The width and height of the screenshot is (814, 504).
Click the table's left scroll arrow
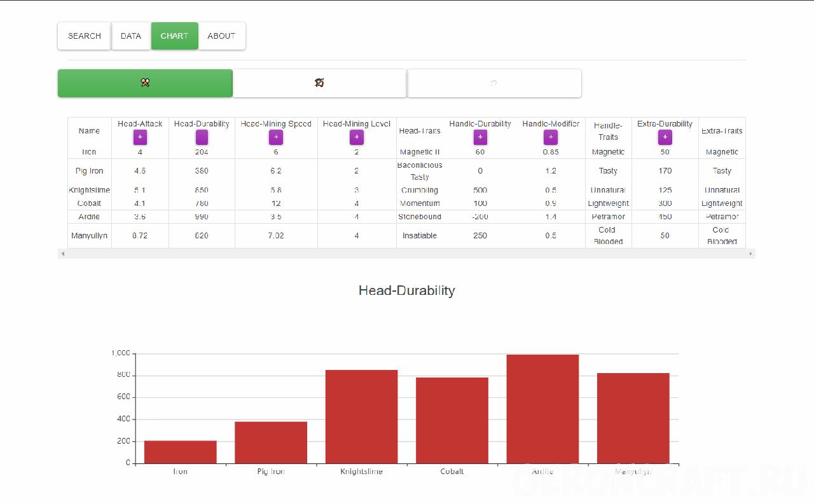point(62,254)
